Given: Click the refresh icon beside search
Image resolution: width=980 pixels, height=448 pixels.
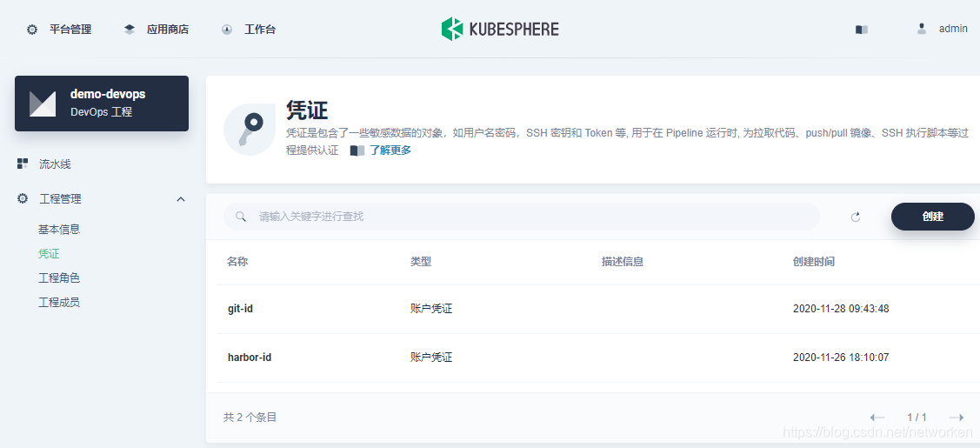Looking at the screenshot, I should (856, 217).
